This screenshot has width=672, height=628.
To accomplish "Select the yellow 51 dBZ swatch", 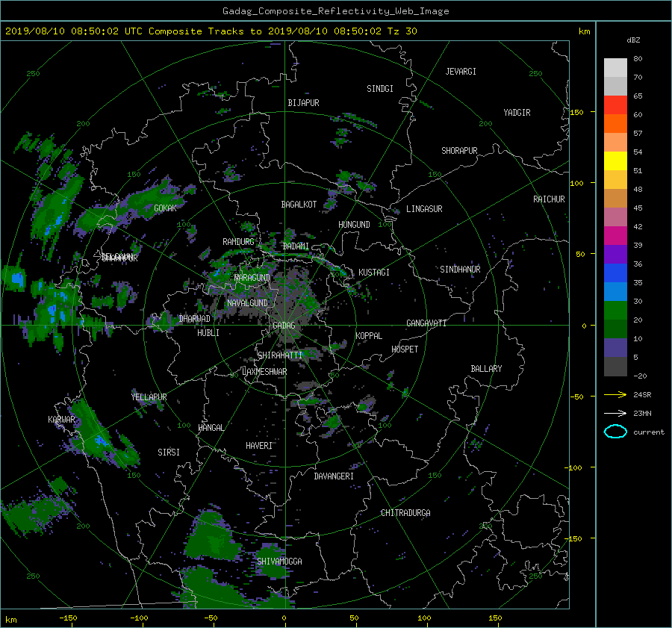I will pos(615,161).
